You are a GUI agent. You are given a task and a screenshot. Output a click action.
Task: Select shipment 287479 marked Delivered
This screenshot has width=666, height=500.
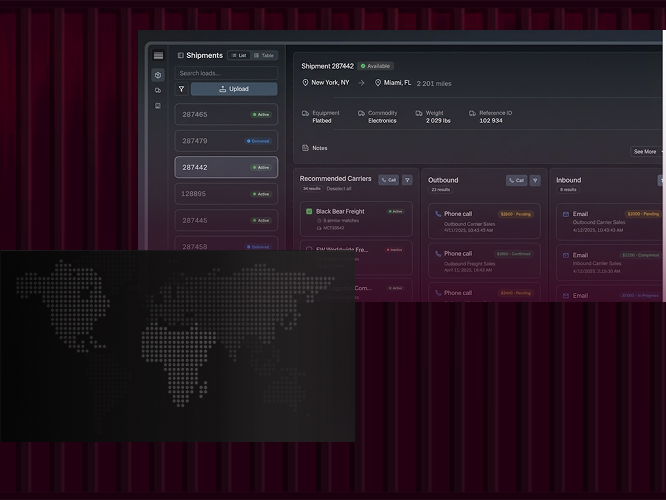[x=226, y=141]
